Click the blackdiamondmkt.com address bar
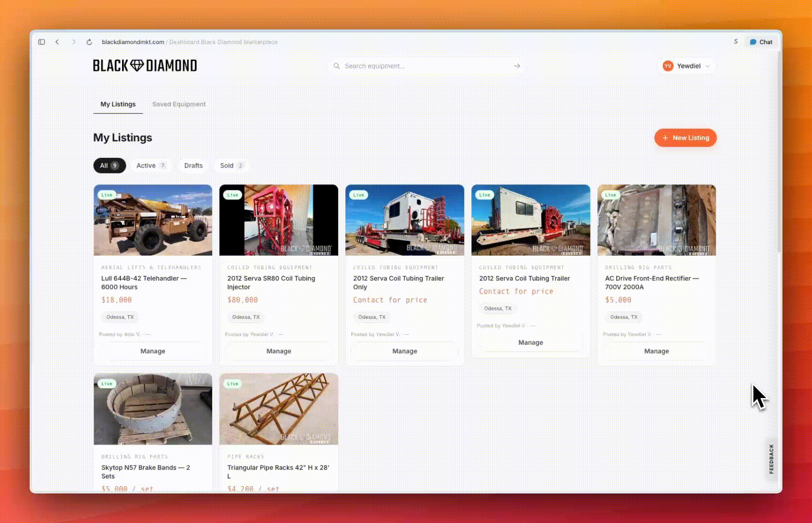Screen dimensions: 812x523 pos(189,42)
